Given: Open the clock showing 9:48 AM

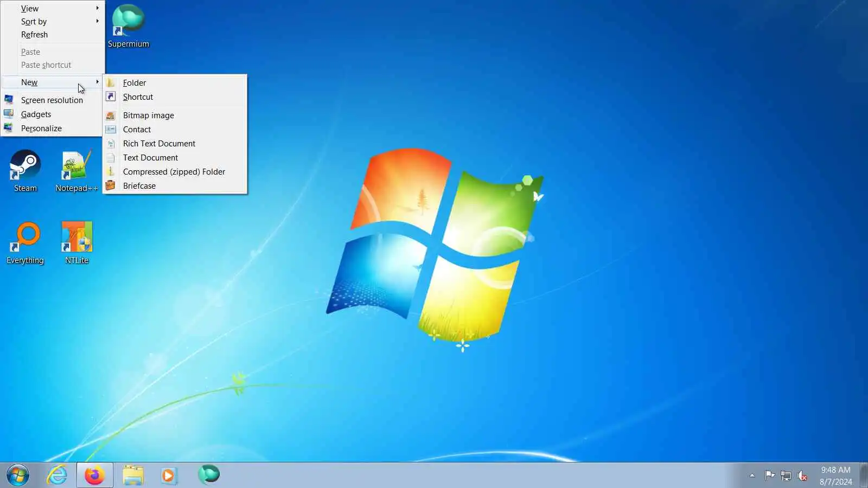Looking at the screenshot, I should tap(835, 476).
